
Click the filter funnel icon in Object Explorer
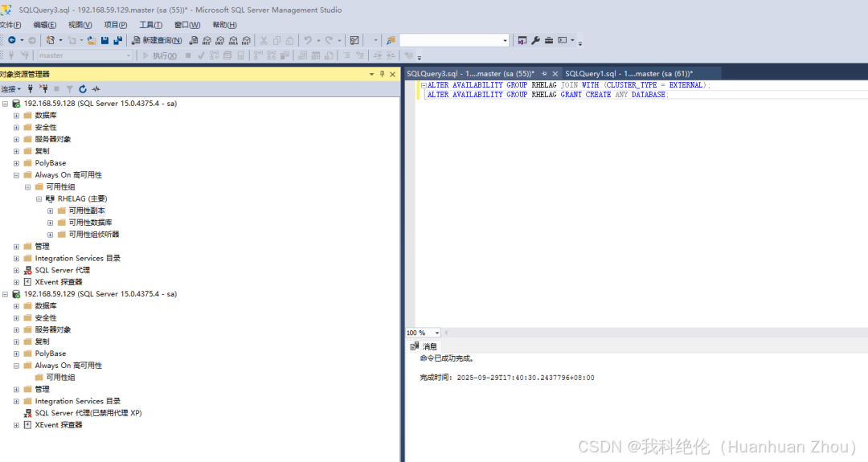(x=70, y=88)
